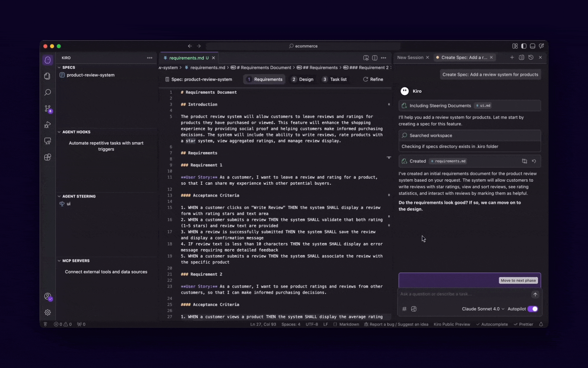The width and height of the screenshot is (588, 368).
Task: Toggle Autocomplete in the status bar
Action: coord(492,324)
